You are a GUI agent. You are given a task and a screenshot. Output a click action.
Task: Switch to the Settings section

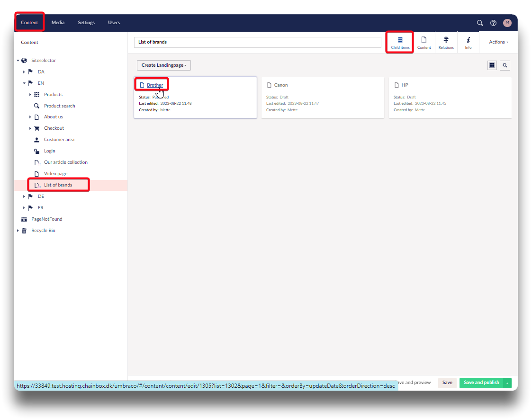pos(86,23)
